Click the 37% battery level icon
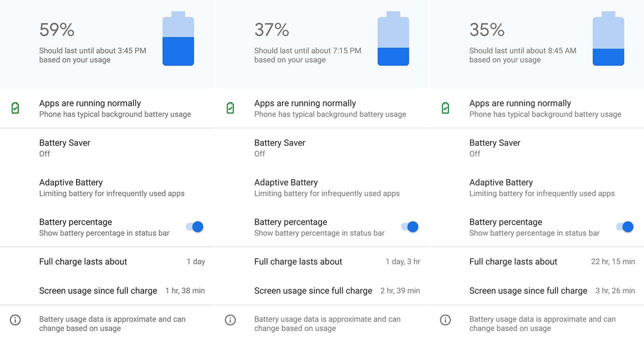644x337 pixels. [393, 39]
